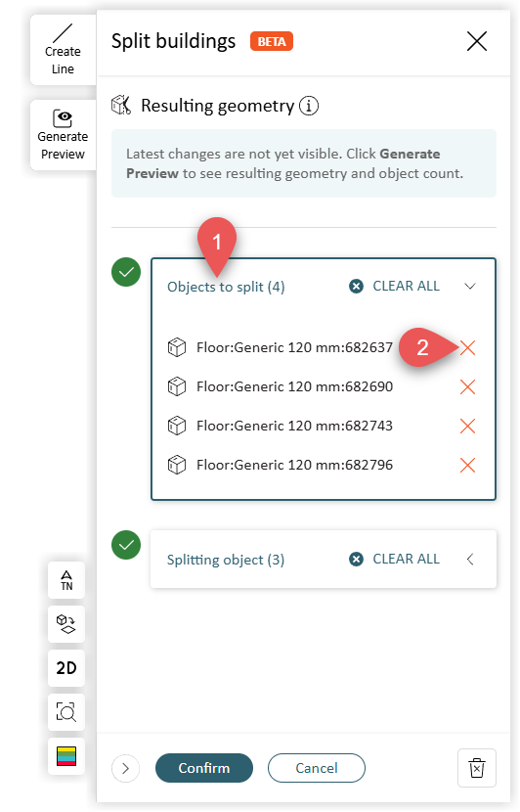Cancel the split buildings operation

316,768
